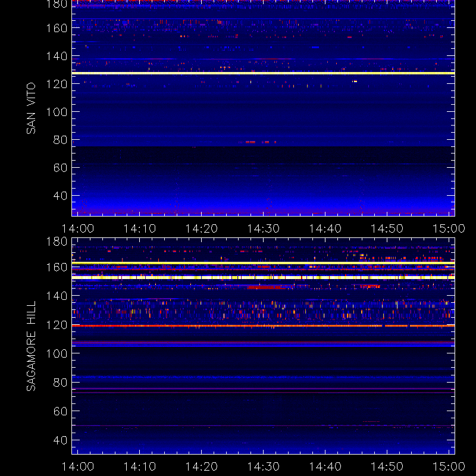Pick the 60 tick label on Sagamore Hill plot
The width and height of the screenshot is (476, 476).
click(60, 411)
